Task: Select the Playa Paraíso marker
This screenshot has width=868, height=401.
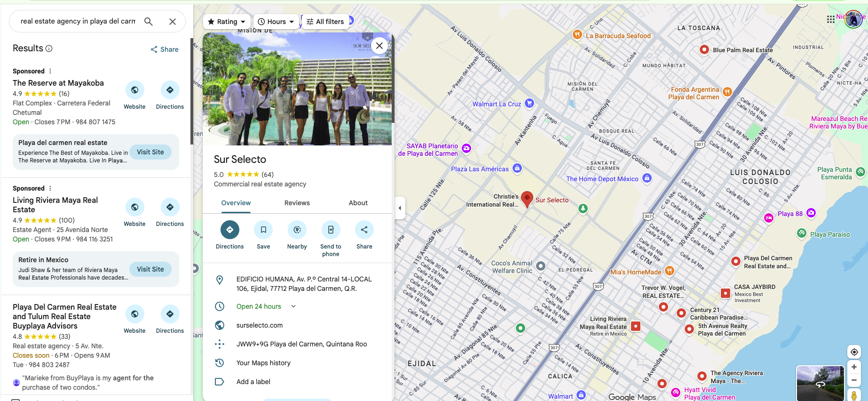Action: coord(802,233)
